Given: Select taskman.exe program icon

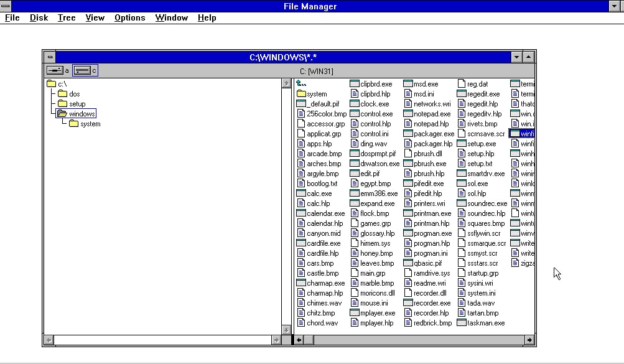Looking at the screenshot, I should tap(461, 323).
